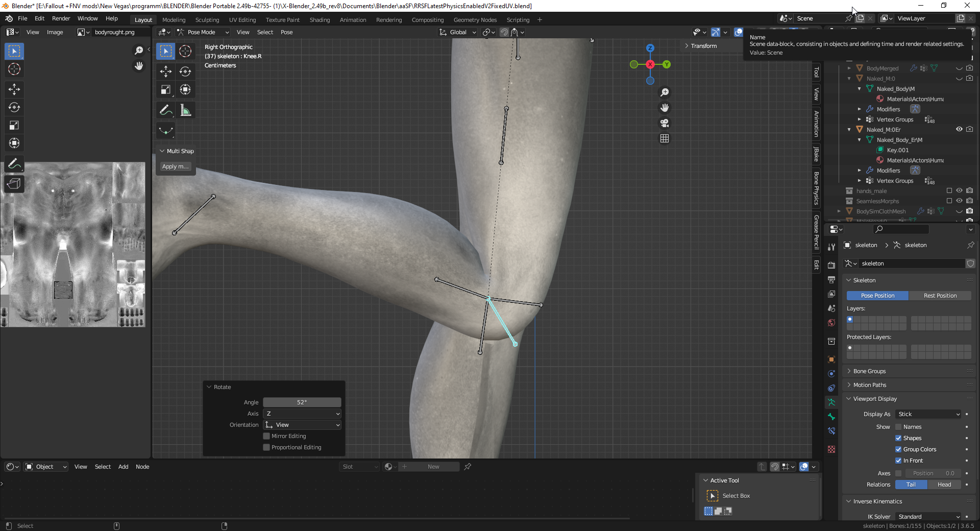Uncheck the Shapes display option

coord(898,438)
